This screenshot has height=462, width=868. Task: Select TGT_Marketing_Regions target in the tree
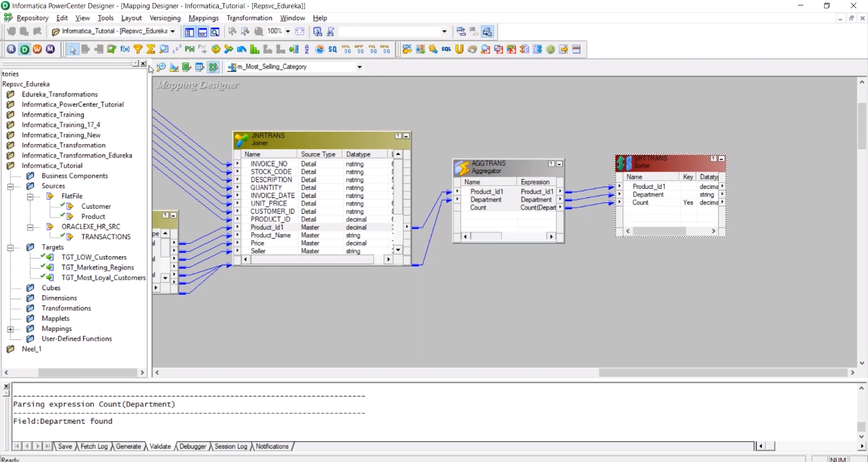click(x=97, y=268)
